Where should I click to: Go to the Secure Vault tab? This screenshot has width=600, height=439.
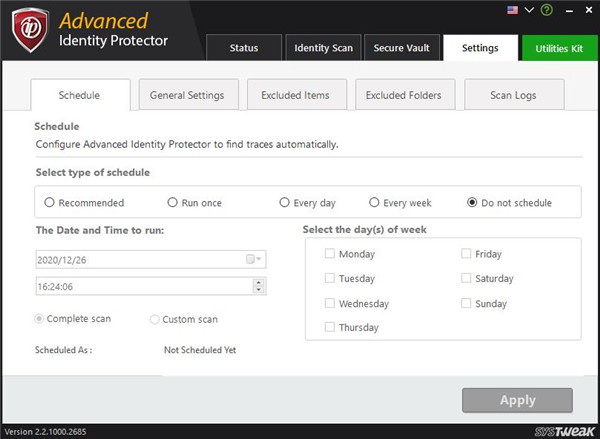pyautogui.click(x=401, y=47)
